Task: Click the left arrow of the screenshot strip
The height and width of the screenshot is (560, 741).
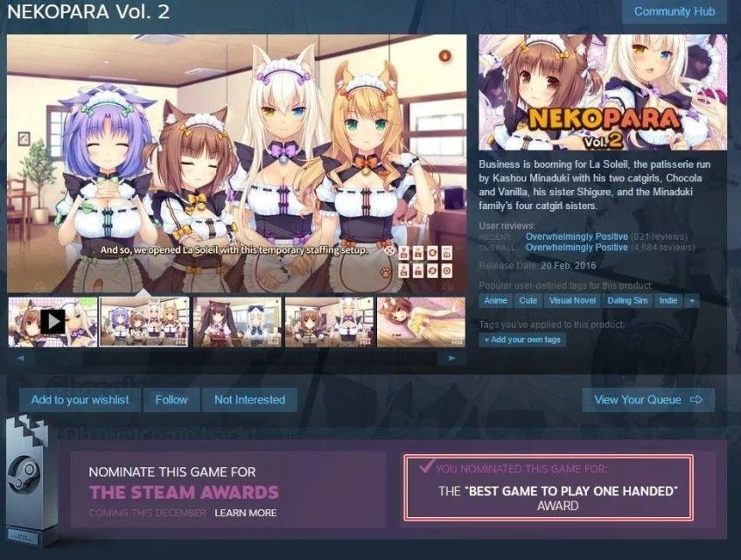Action: point(20,358)
